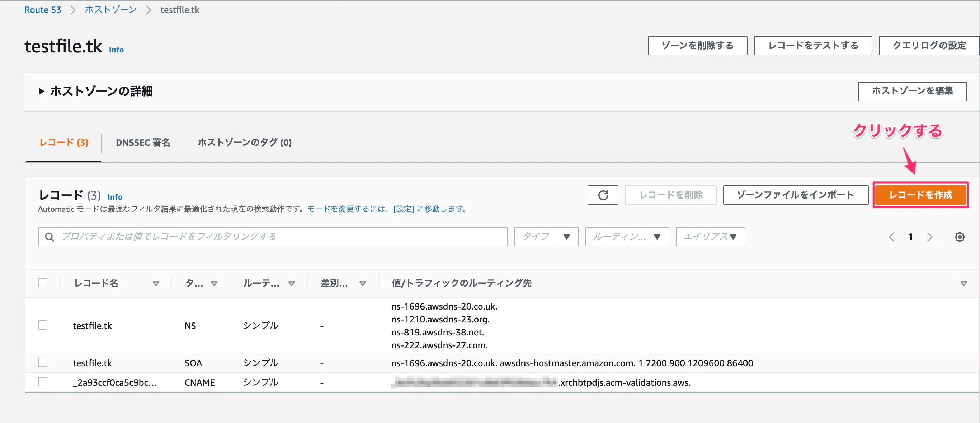Open Route 53 breadcrumb link
980x423 pixels.
pos(43,10)
